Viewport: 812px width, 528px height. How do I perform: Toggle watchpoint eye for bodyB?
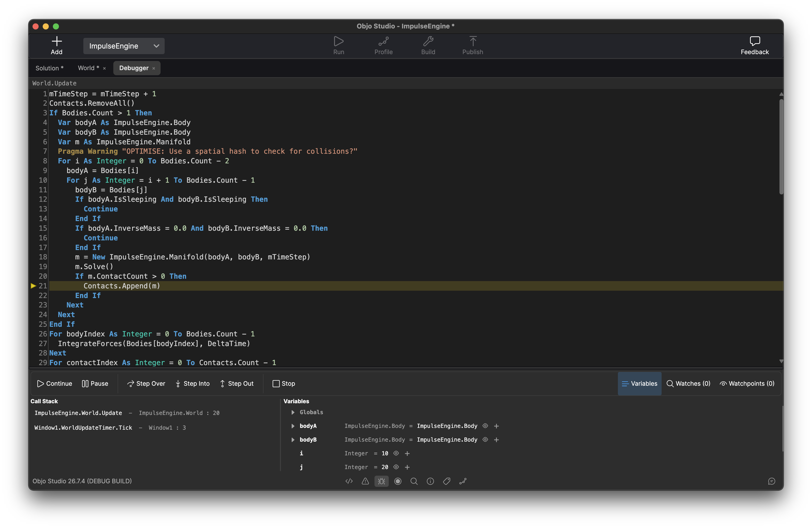click(485, 439)
